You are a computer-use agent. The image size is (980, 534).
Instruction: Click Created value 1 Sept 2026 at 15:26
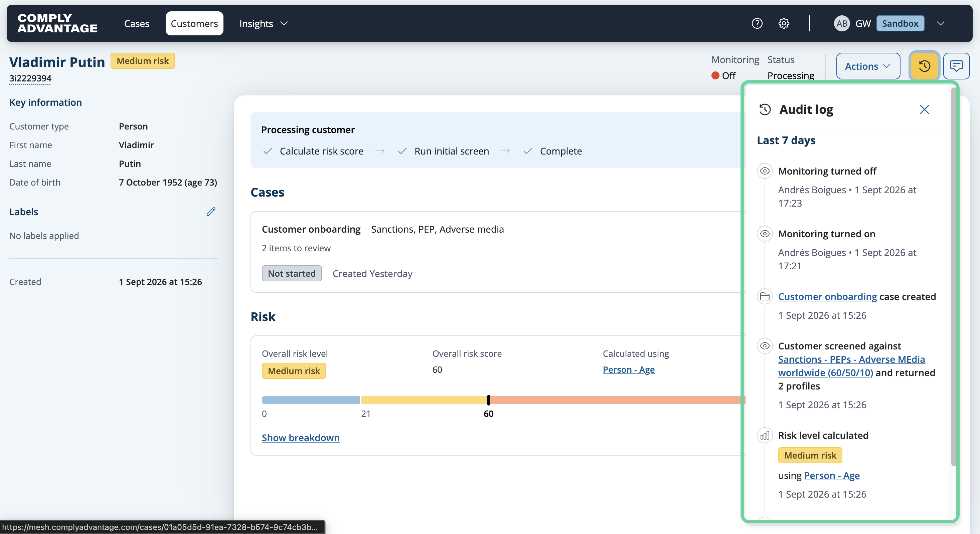[x=160, y=282]
